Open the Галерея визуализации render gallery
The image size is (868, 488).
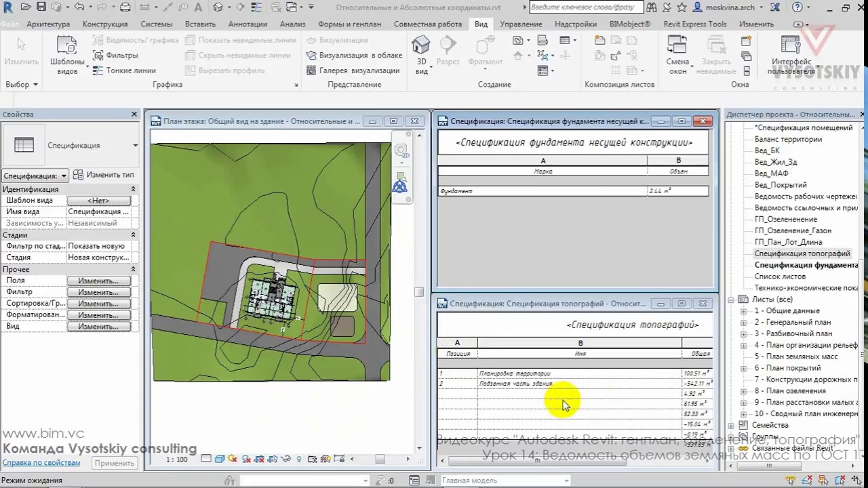point(352,70)
